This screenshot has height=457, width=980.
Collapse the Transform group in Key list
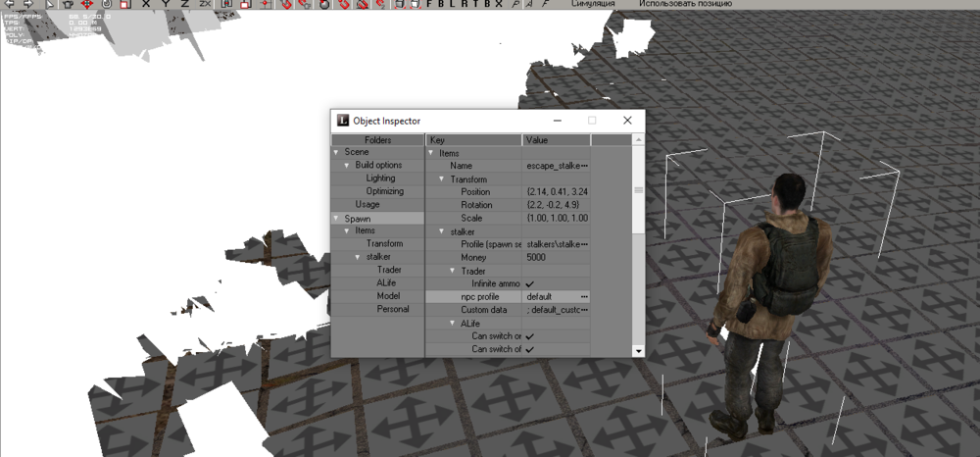pos(442,179)
